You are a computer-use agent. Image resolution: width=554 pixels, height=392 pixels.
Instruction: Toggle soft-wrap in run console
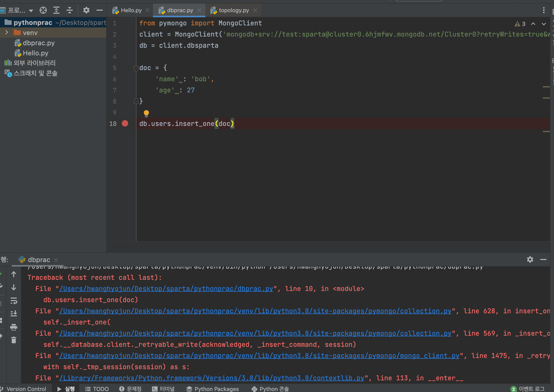pos(14,301)
